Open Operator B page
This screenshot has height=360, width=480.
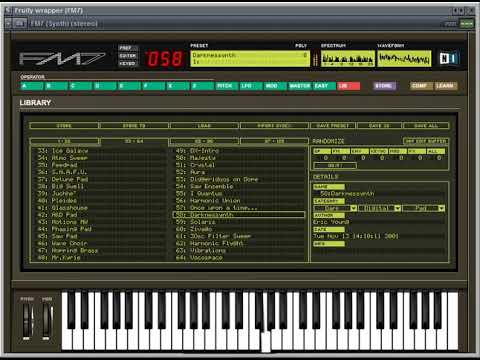tap(56, 86)
